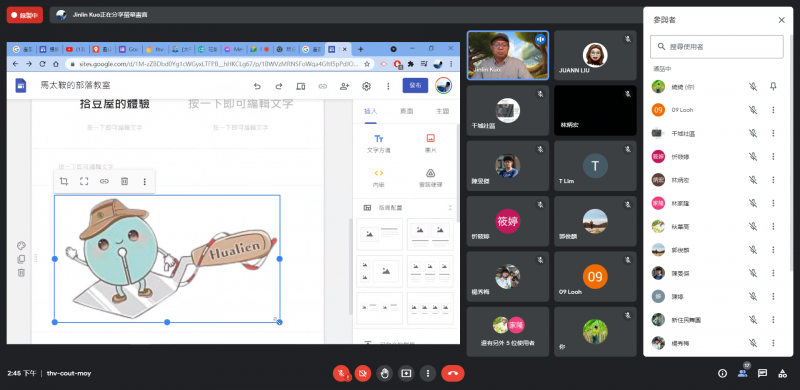Open the Chrome extensions puzzle icon
The image size is (800, 390).
point(410,64)
